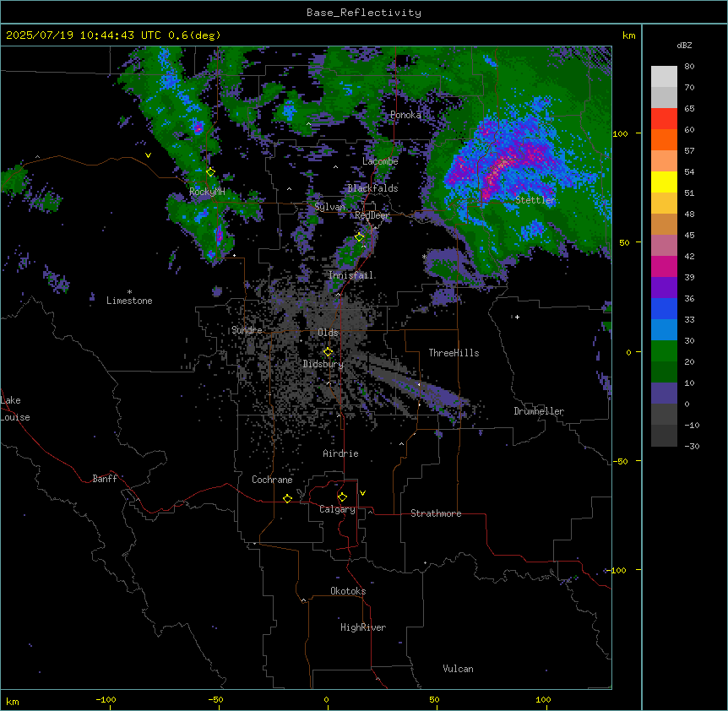Pick the bright yellow 51-54 dBZ legend swatch
This screenshot has height=711, width=728.
coord(664,182)
